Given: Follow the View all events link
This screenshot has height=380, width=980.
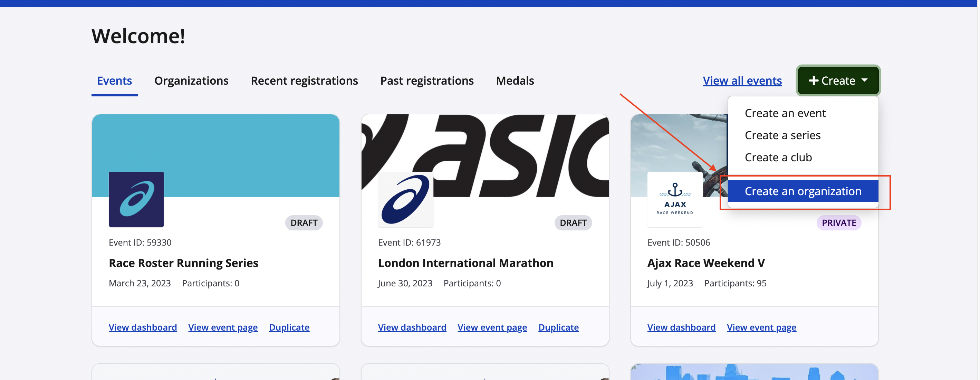Looking at the screenshot, I should point(742,81).
